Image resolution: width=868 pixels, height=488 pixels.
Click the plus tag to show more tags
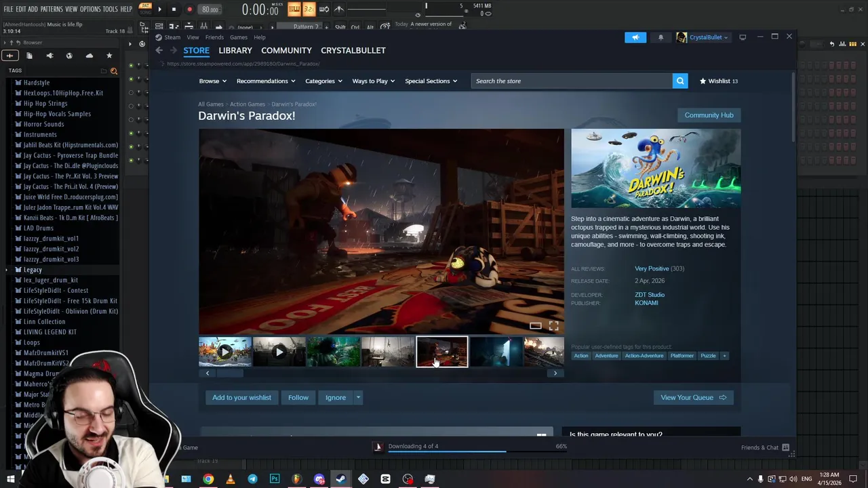[724, 356]
